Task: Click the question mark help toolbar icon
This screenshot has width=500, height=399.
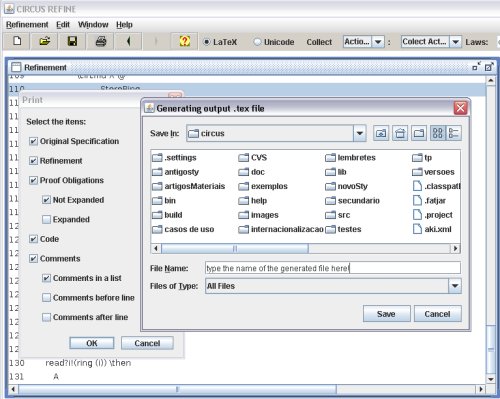Action: click(184, 41)
